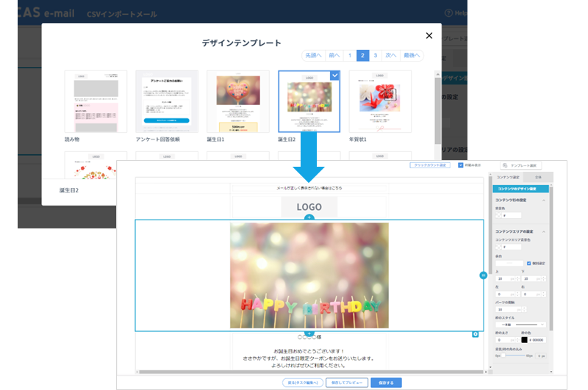
Task: Click the round handle on the selected block's right edge
Action: [x=484, y=275]
